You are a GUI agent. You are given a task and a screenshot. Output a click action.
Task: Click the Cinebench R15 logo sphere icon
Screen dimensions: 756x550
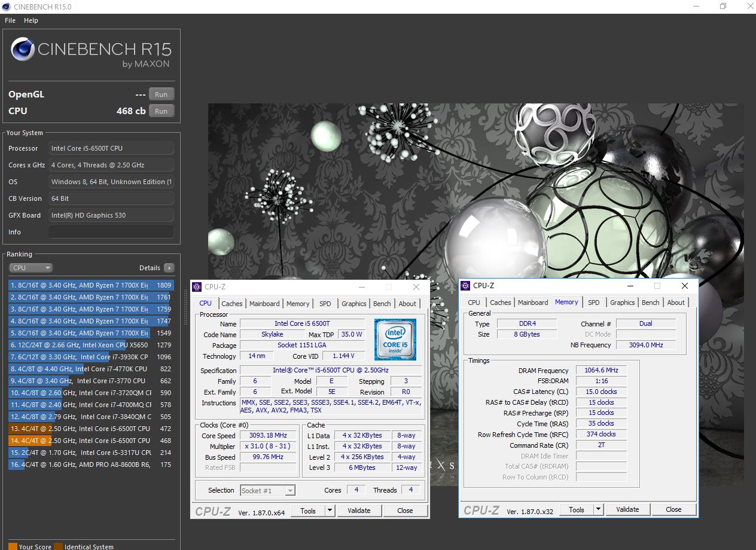pyautogui.click(x=23, y=49)
